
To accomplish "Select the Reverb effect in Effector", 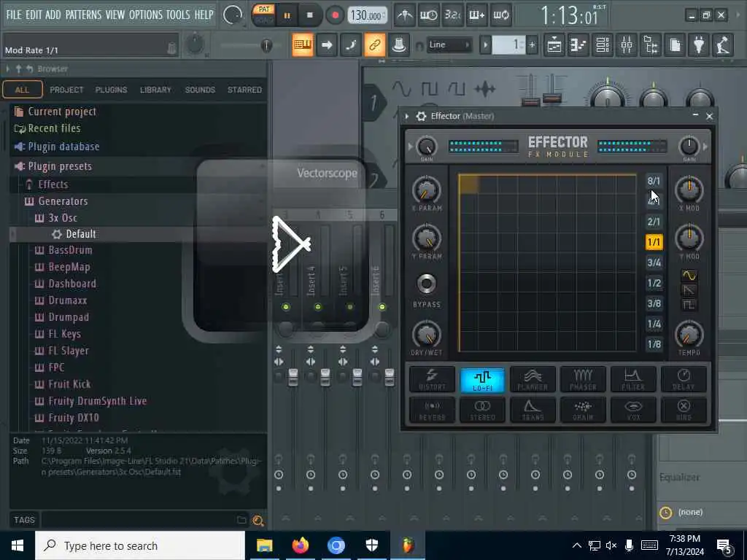I will coord(432,410).
